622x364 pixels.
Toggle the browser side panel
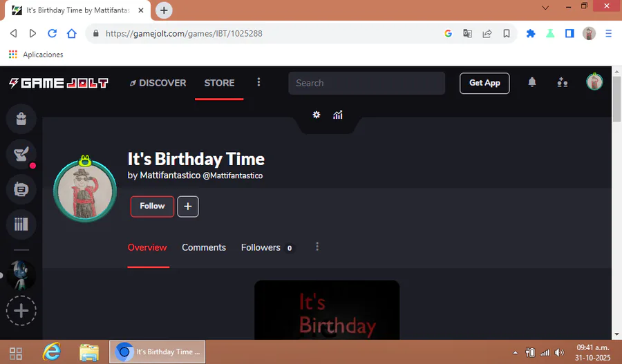(569, 33)
